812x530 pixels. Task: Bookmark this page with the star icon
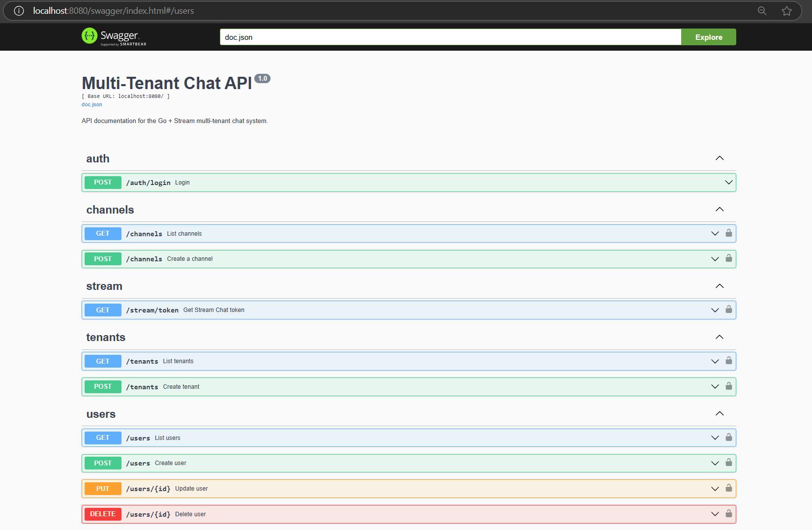[x=786, y=11]
